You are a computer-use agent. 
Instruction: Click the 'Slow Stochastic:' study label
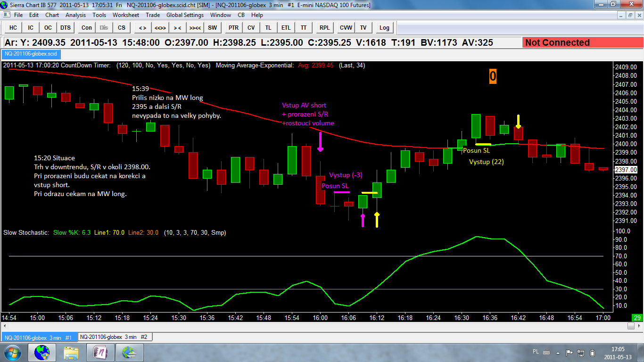[26, 232]
